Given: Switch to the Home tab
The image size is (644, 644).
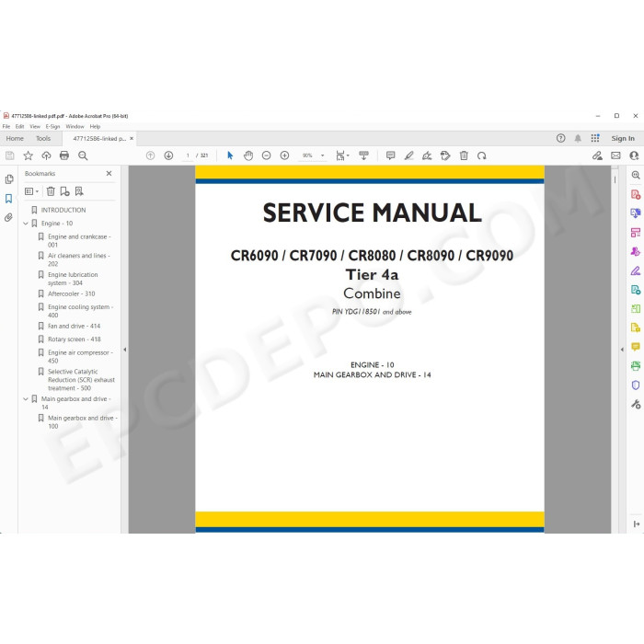Looking at the screenshot, I should (15, 138).
